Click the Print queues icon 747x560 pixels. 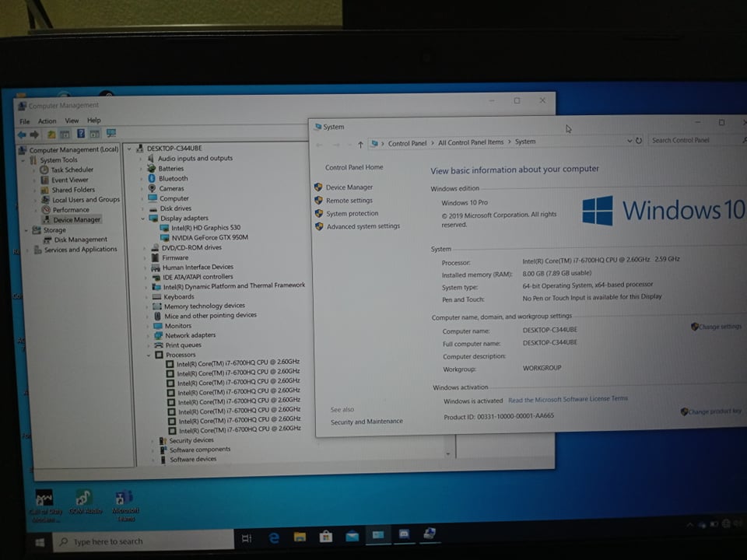click(x=158, y=345)
